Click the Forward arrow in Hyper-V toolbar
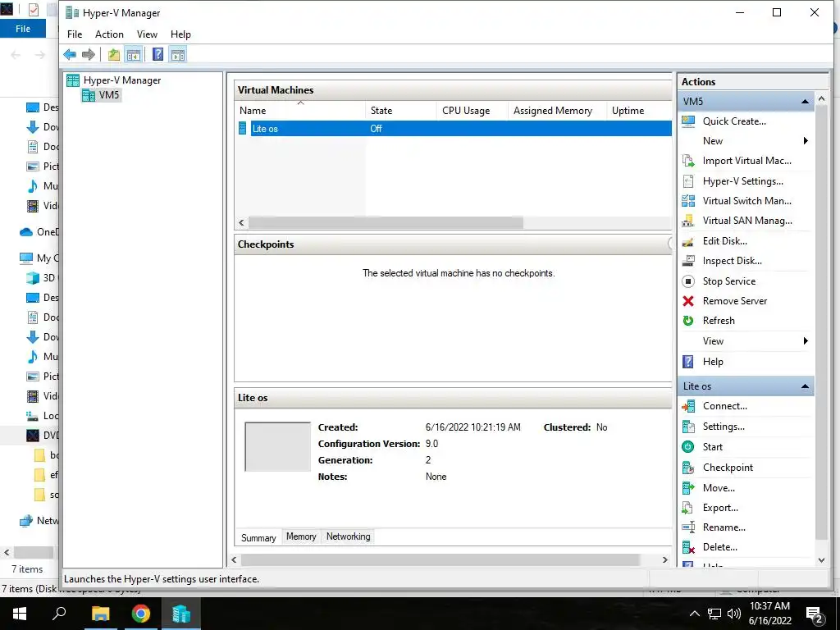 (x=89, y=54)
